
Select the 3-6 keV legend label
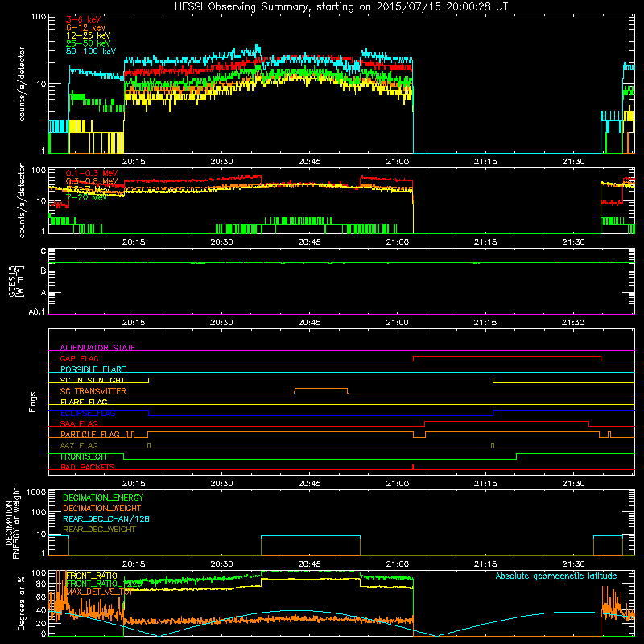pos(84,19)
